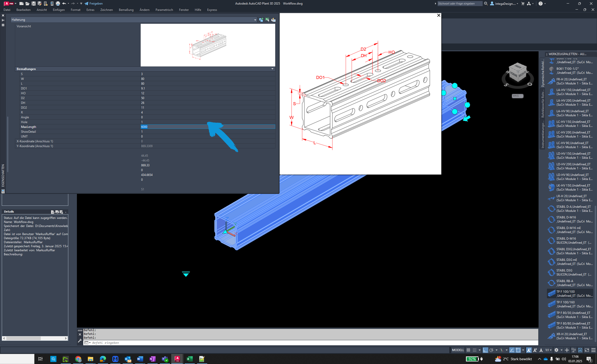Open the Bemaßung menu
This screenshot has width=597, height=364.
coord(126,10)
